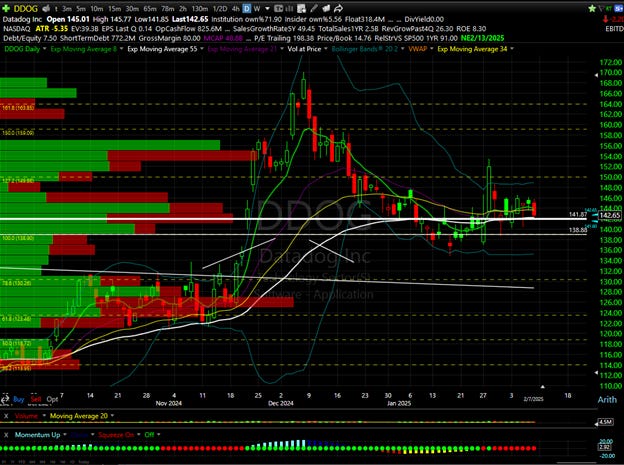
Task: Open the Squeeze On dropdown
Action: 138,435
